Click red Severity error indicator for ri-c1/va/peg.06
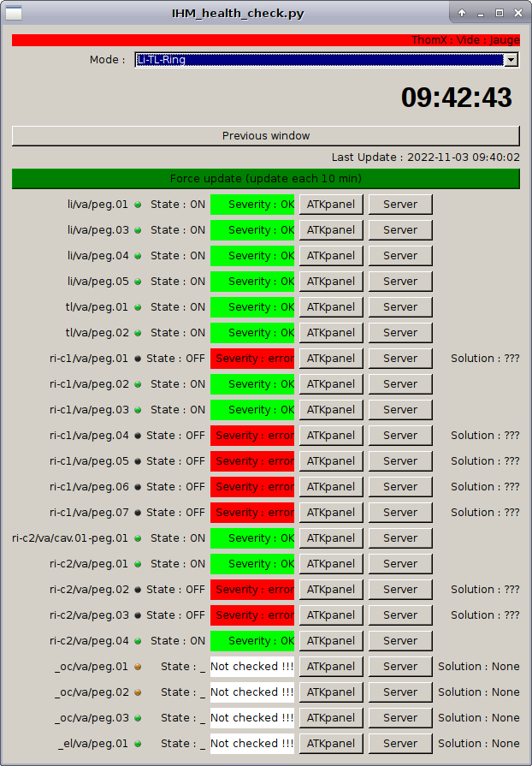Viewport: 532px width, 766px height. pos(252,487)
